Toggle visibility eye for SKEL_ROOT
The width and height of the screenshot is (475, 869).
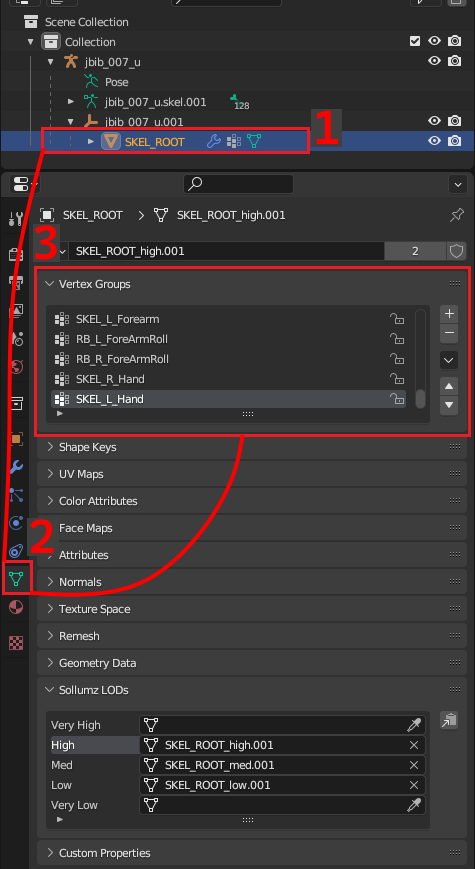tap(435, 141)
